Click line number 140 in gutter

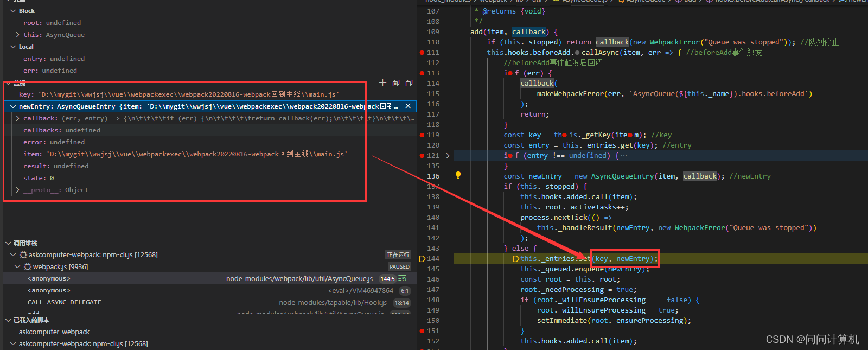433,218
